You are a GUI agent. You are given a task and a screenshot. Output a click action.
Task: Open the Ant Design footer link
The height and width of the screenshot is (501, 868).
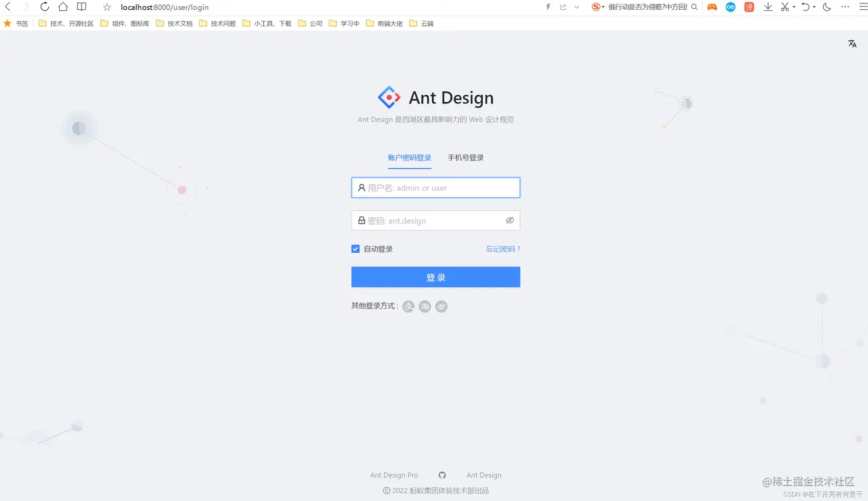[x=484, y=475]
